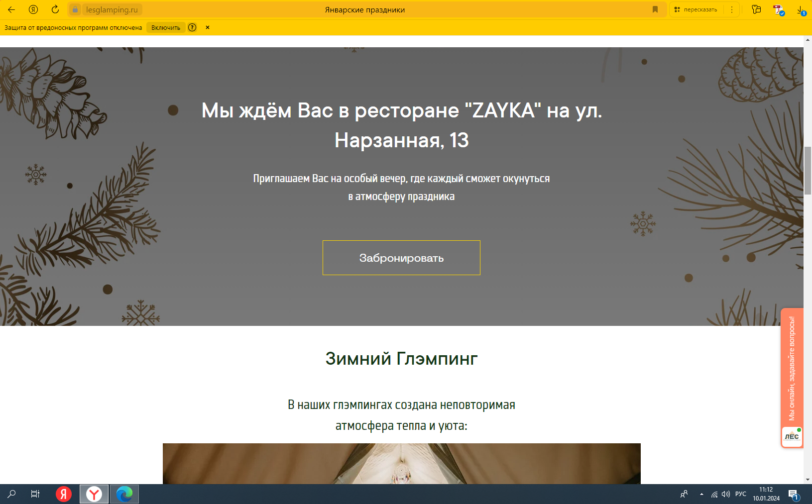Click the 'Мы ждём Вас в ресторане "ZAYKA"' heading
The height and width of the screenshot is (504, 812).
click(x=401, y=125)
